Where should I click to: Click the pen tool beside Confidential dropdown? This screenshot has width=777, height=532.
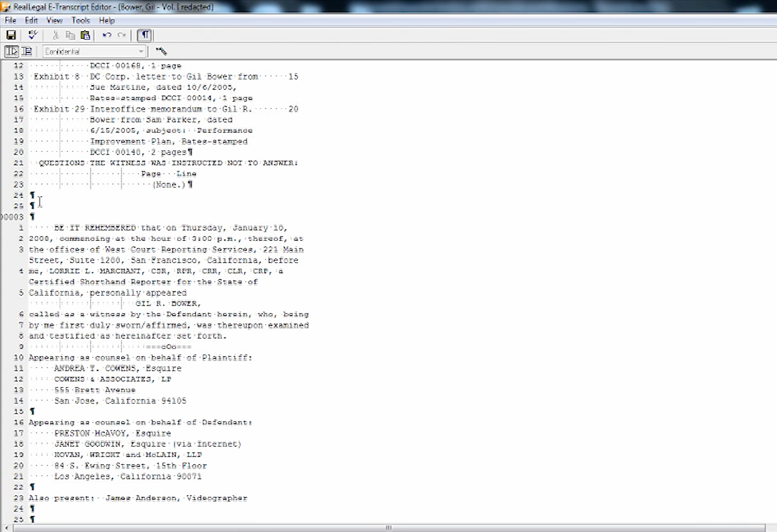161,51
